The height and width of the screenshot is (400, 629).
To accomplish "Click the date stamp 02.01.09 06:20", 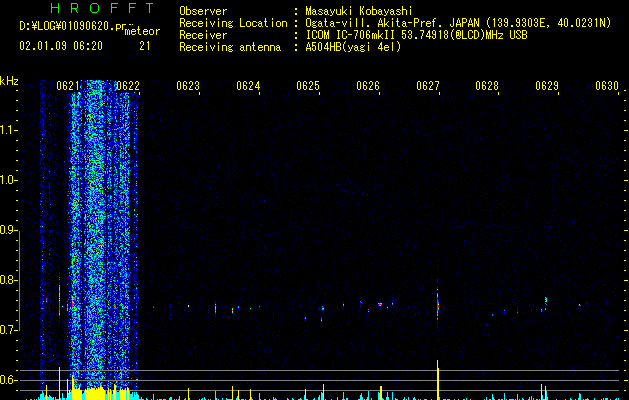I will (x=61, y=46).
